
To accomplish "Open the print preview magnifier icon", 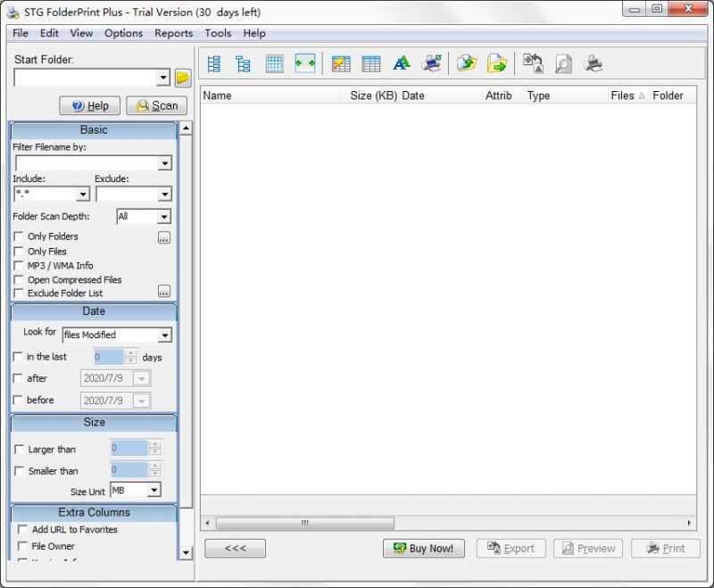I will click(561, 62).
